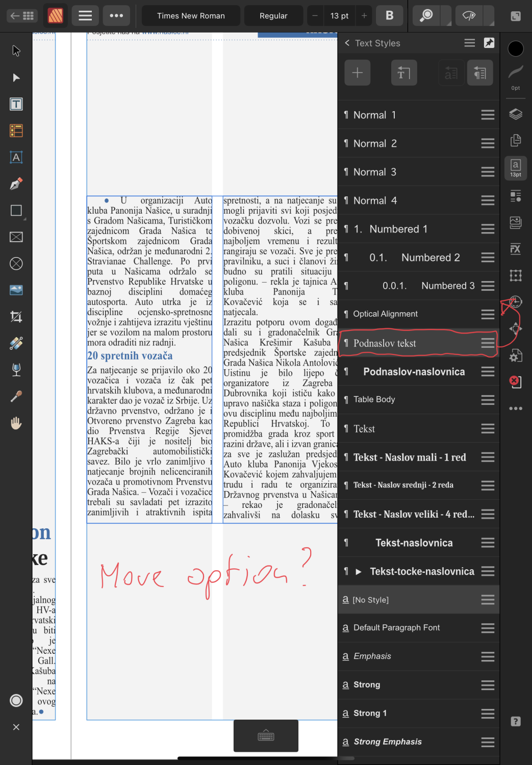Screen dimensions: 532x765
Task: Open the Publisher persona icon
Action: pyautogui.click(x=56, y=16)
